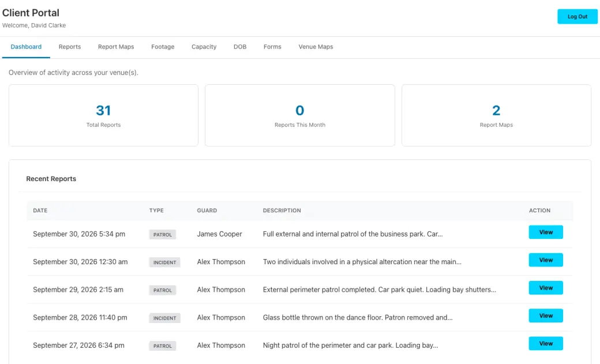Viewport: 600px width, 364px height.
Task: Click the GUARD column header
Action: (207, 211)
